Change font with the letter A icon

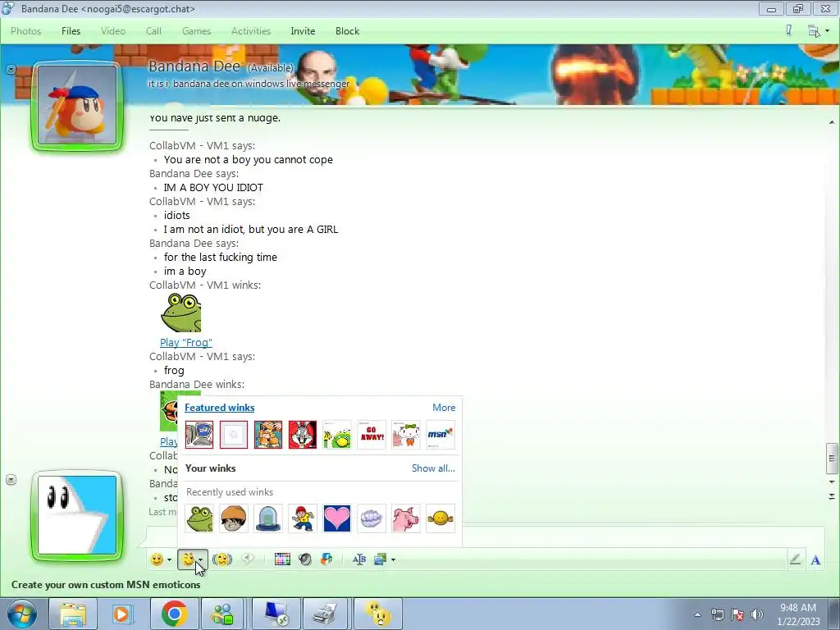point(815,559)
